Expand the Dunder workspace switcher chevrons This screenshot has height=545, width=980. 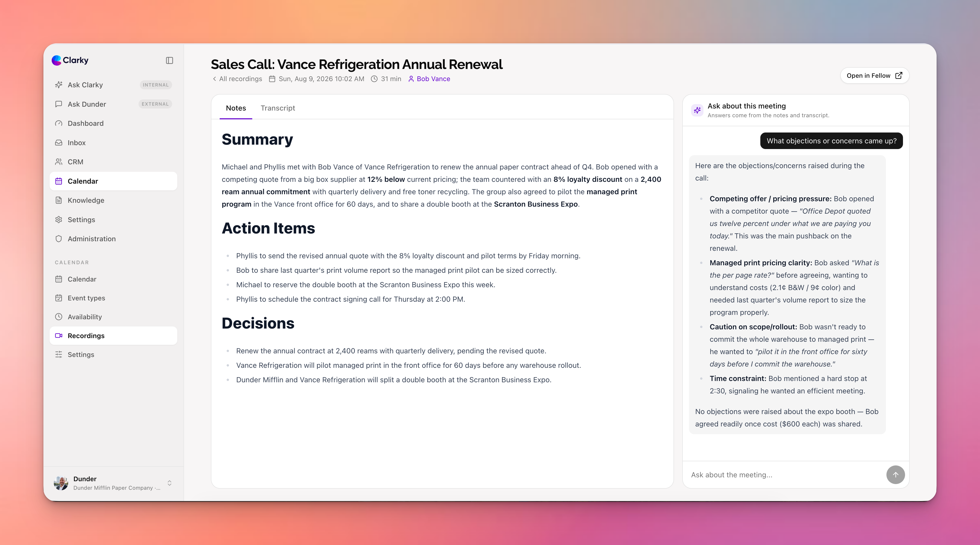click(170, 483)
